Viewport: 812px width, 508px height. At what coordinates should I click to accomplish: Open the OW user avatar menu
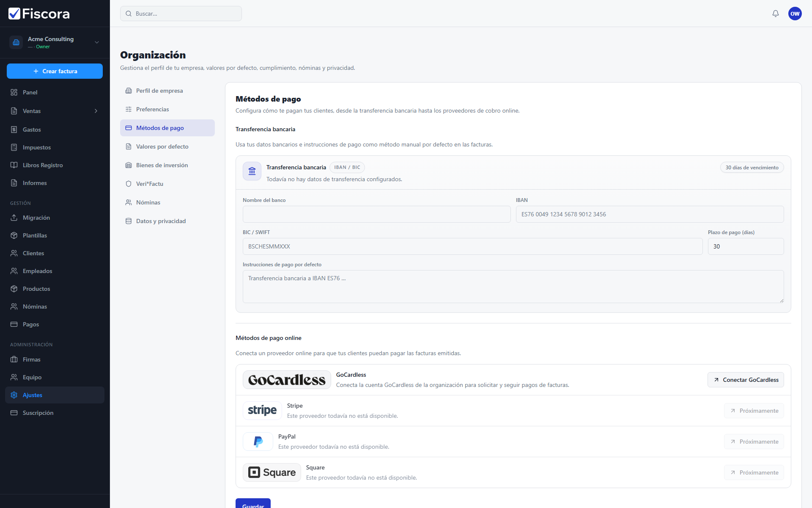click(795, 14)
